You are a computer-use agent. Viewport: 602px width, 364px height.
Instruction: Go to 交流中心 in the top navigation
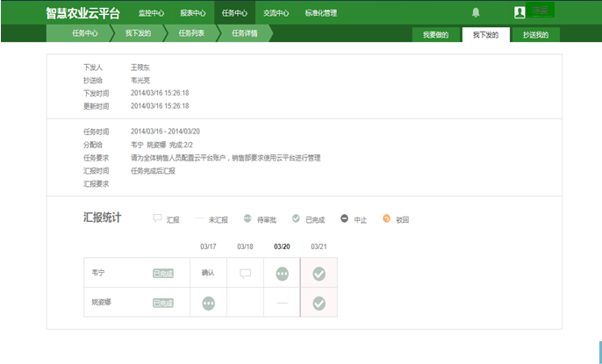pos(276,13)
